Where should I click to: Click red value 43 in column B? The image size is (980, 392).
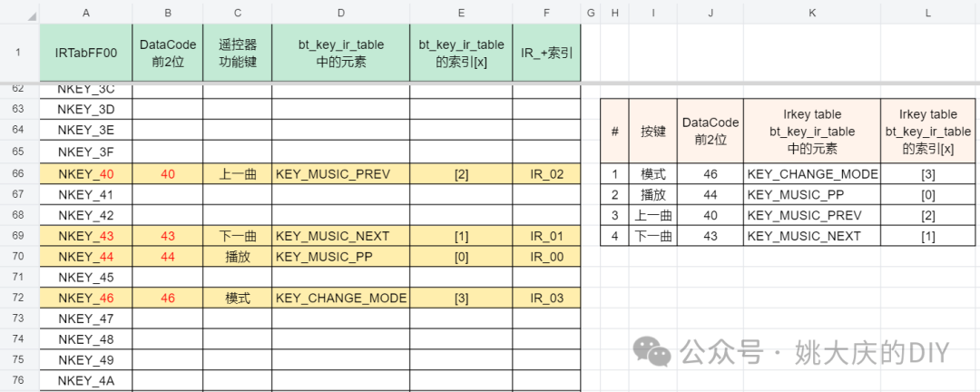168,236
